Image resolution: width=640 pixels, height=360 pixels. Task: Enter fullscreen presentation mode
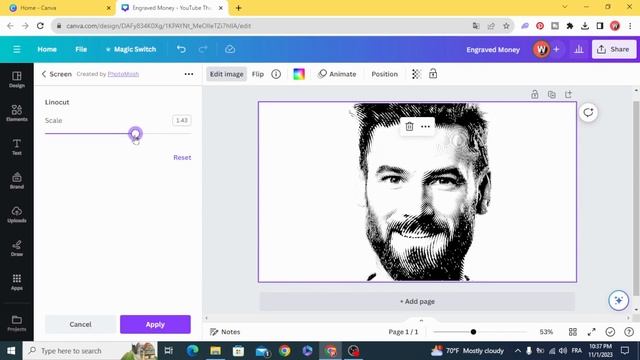point(591,332)
